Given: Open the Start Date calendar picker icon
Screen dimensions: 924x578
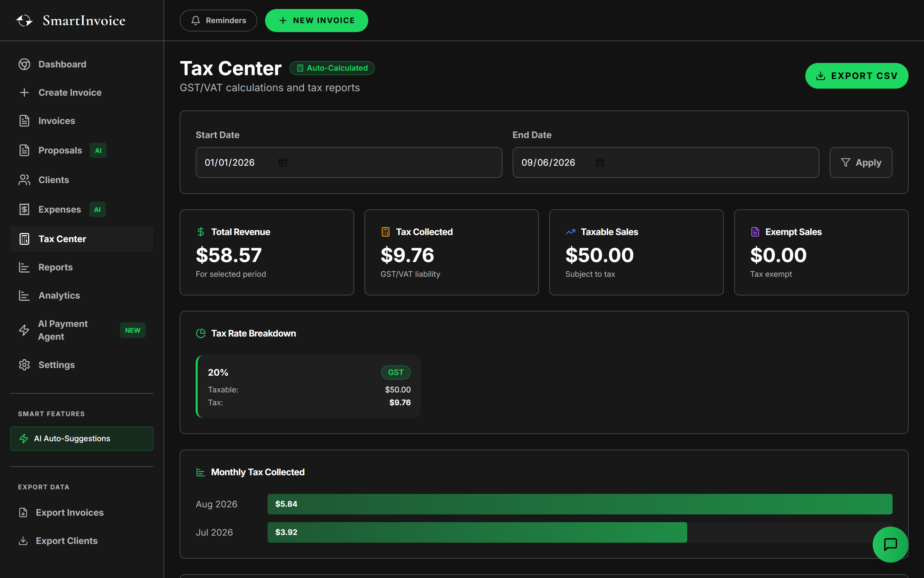Looking at the screenshot, I should tap(283, 162).
